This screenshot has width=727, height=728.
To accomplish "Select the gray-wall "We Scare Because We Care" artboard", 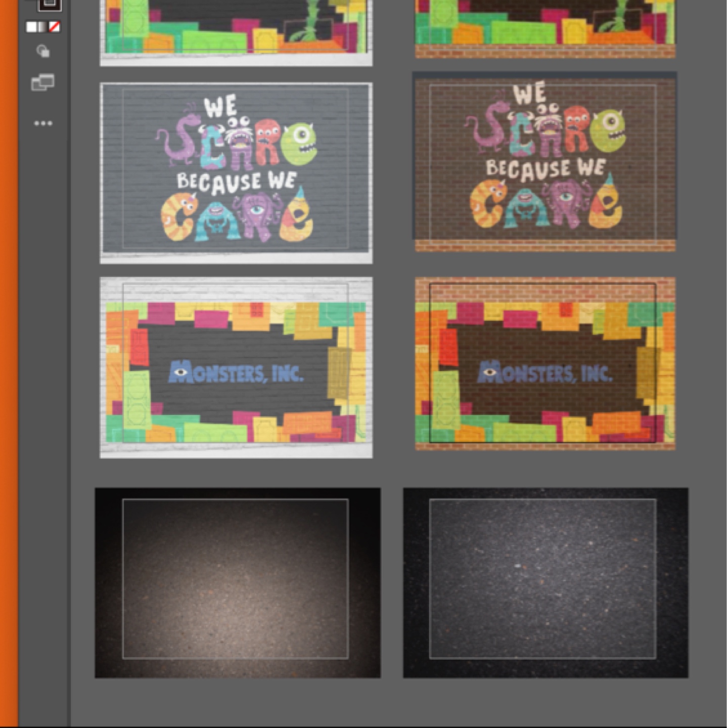I will click(x=236, y=173).
